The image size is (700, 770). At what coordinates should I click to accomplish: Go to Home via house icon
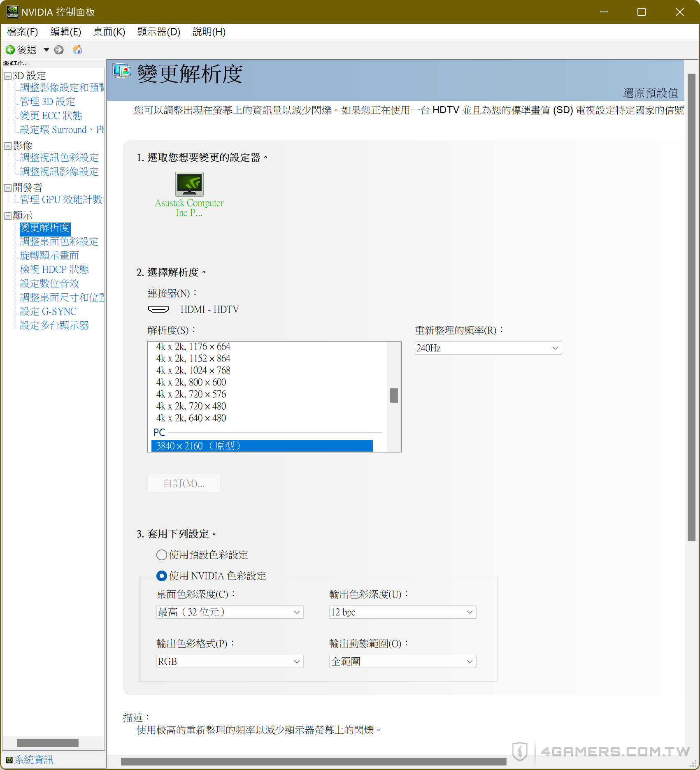77,50
